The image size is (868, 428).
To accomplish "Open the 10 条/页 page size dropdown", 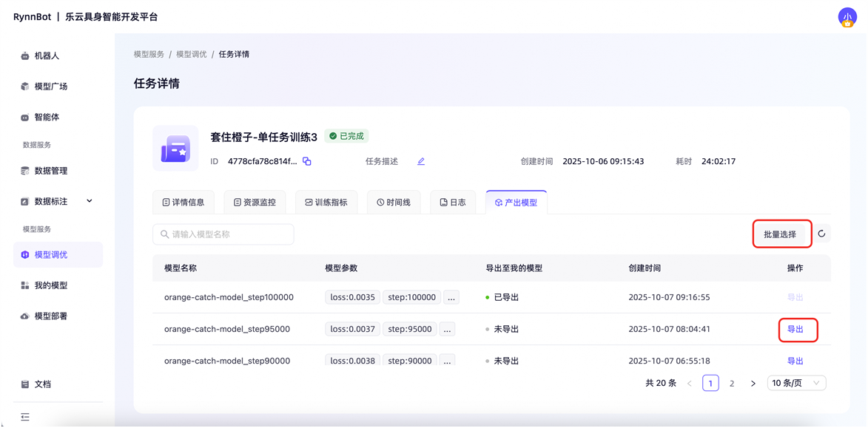I will coord(796,383).
